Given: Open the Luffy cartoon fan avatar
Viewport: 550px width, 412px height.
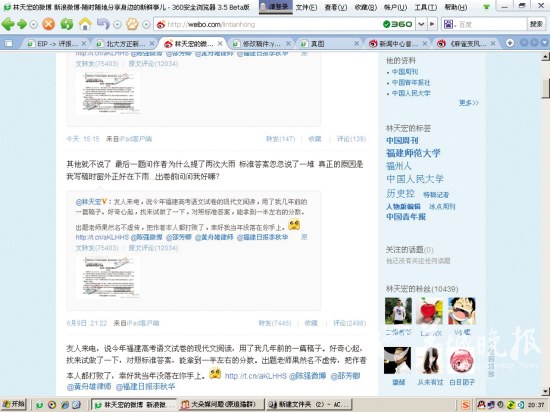Looking at the screenshot, I should tap(462, 311).
